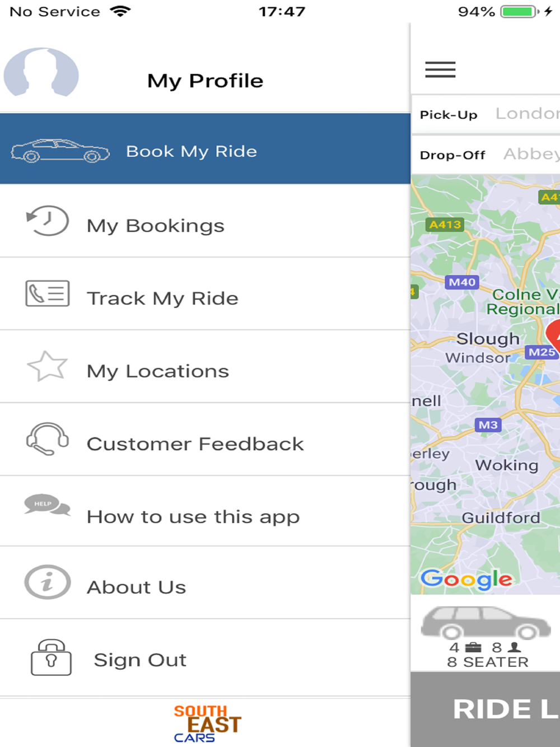The height and width of the screenshot is (747, 560).
Task: Click the help speech bubble icon
Action: (48, 505)
